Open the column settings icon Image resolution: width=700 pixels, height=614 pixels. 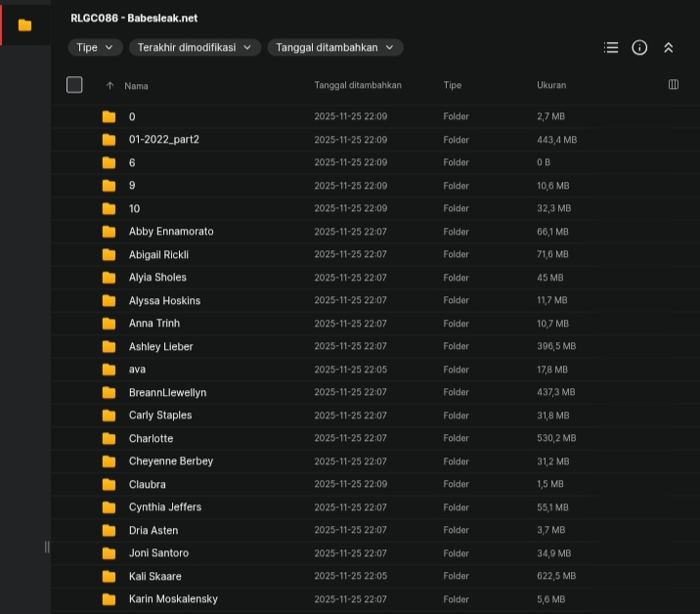pyautogui.click(x=674, y=85)
